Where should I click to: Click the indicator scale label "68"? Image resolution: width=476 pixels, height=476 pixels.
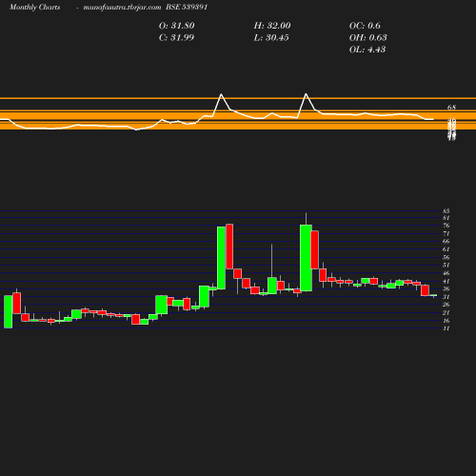pos(451,108)
